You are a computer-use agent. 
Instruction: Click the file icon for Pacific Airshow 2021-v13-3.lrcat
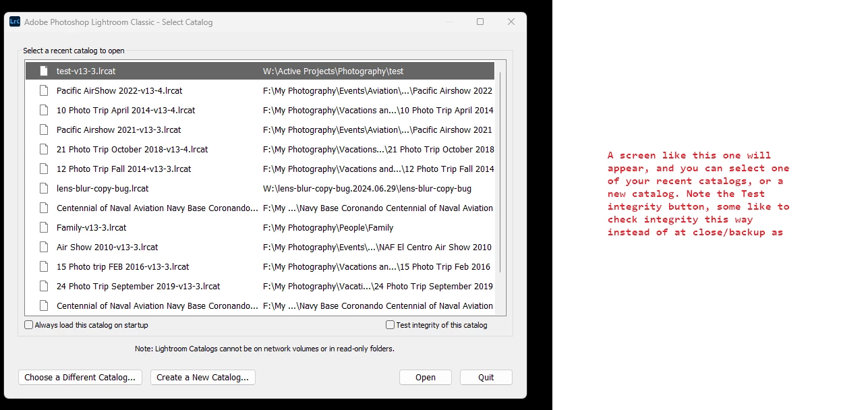coord(44,129)
